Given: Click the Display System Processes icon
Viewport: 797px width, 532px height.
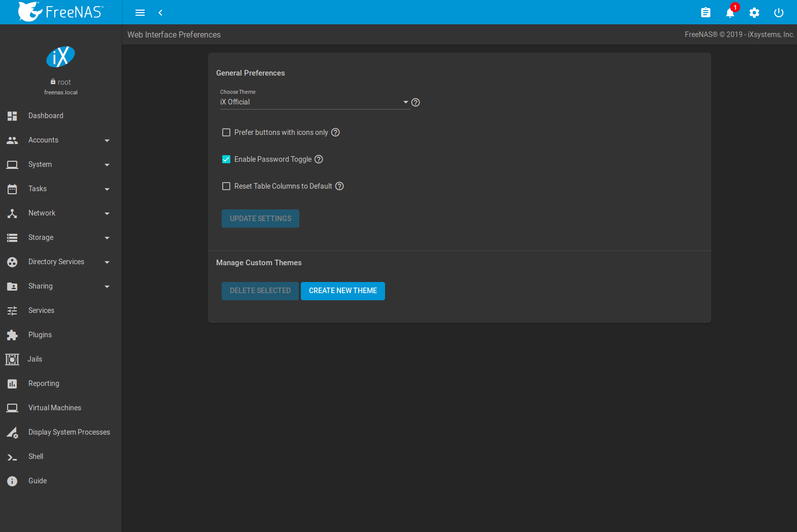Looking at the screenshot, I should coord(12,433).
